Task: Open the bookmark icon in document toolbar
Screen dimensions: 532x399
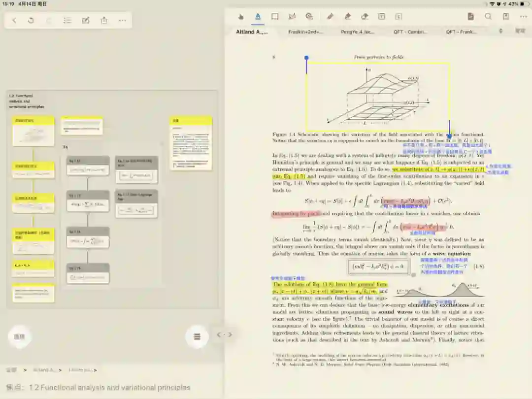Action: tap(505, 16)
